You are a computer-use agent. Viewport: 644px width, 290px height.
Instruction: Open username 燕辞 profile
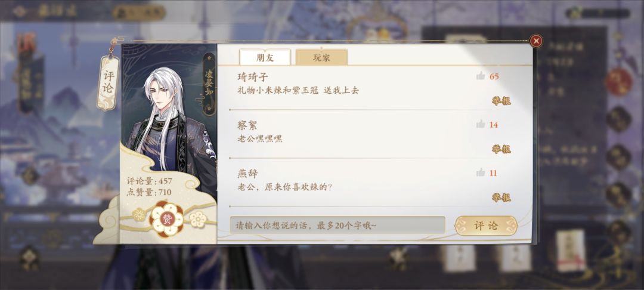(x=247, y=173)
